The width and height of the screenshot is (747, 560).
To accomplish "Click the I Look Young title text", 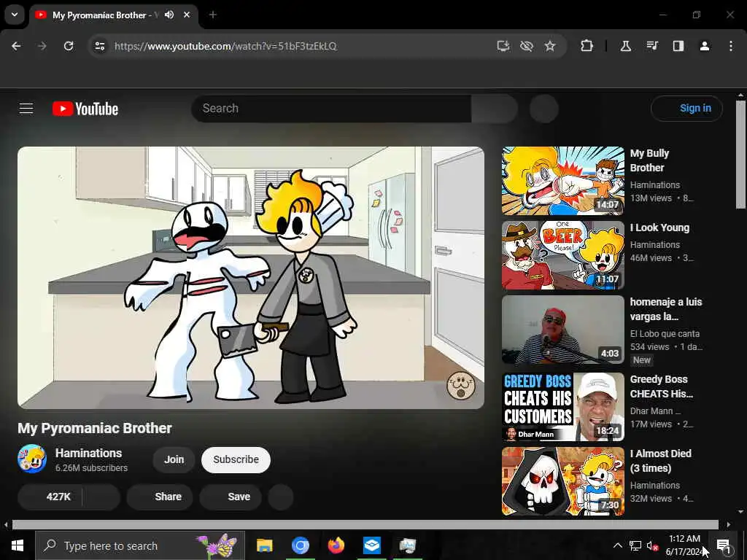I will [x=659, y=227].
